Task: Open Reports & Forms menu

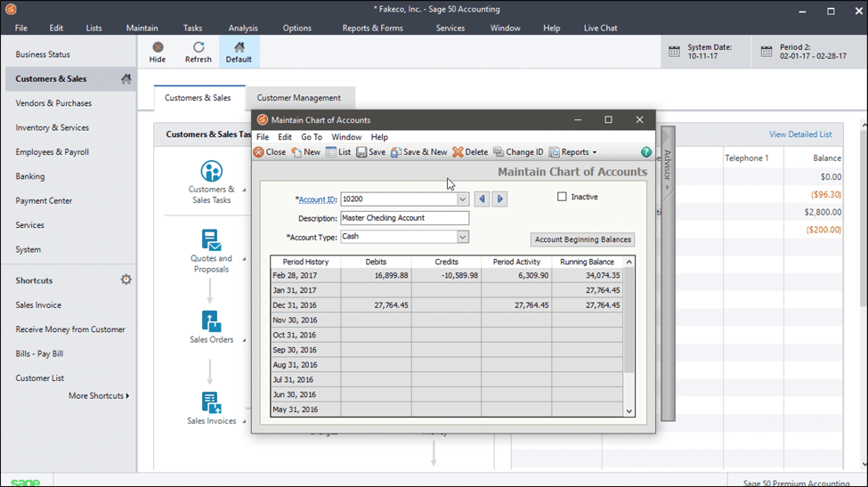Action: point(372,28)
